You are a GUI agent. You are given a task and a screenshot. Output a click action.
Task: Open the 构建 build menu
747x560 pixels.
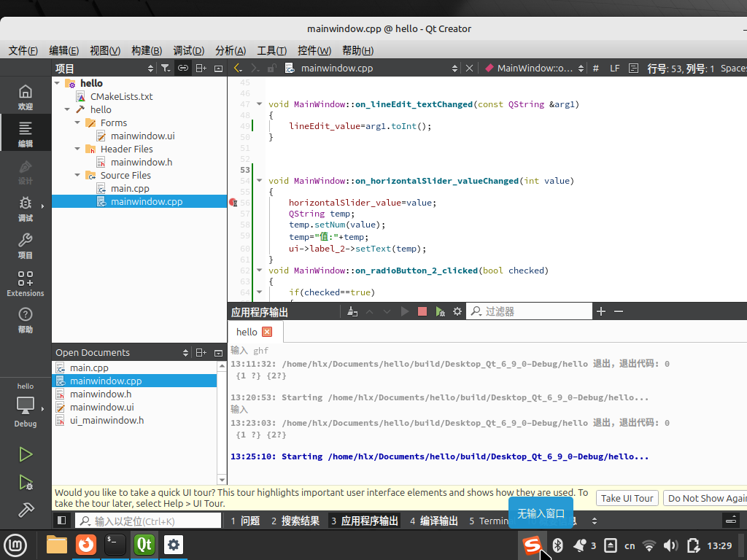tap(147, 50)
